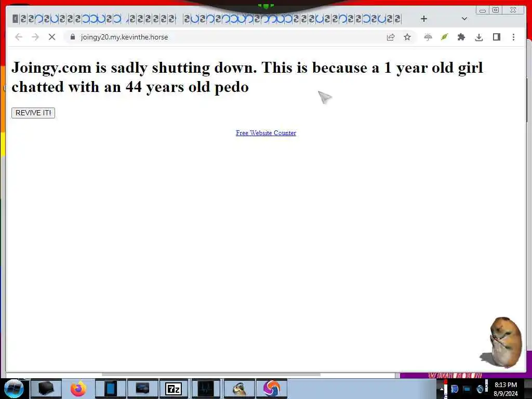Screen dimensions: 532x399
Task: Go back to the previous page
Action: (19, 37)
